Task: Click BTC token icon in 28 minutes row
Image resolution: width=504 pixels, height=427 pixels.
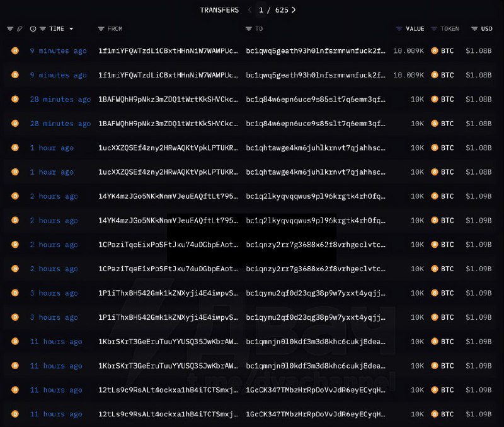Action: pyautogui.click(x=435, y=99)
